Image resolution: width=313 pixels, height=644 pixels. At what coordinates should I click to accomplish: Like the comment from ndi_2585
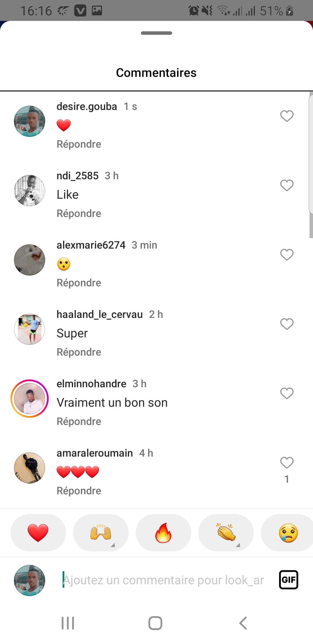tap(287, 185)
